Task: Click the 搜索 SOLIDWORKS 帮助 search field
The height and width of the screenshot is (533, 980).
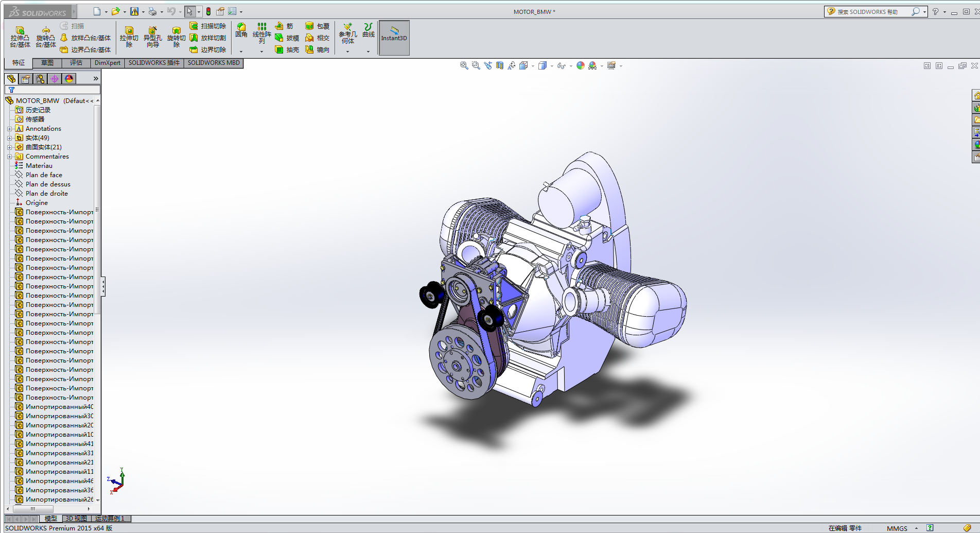Action: [871, 11]
